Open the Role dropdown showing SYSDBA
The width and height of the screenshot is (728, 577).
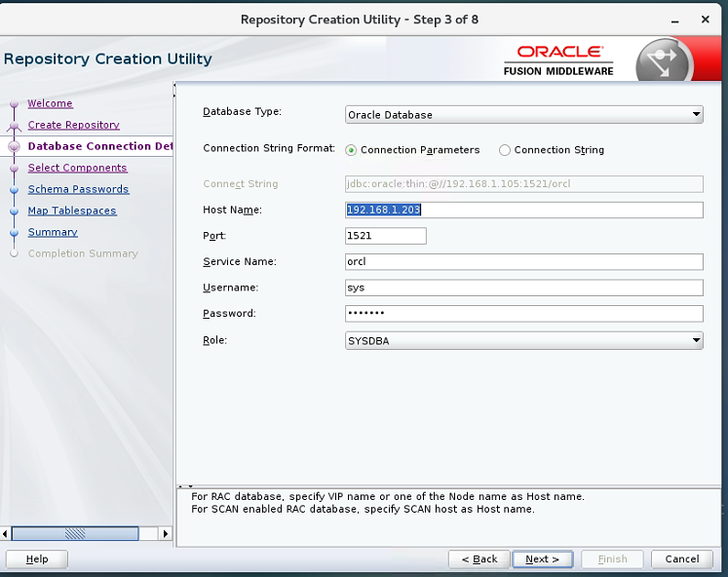[523, 341]
